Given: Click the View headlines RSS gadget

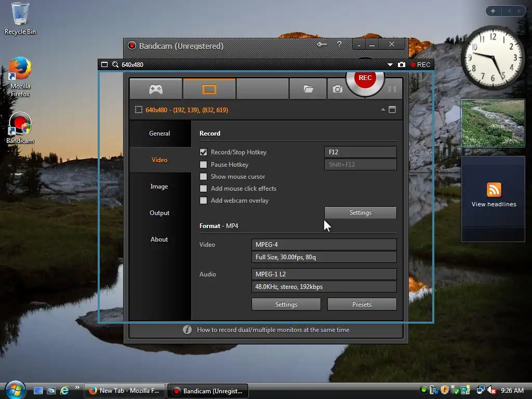Looking at the screenshot, I should [x=494, y=199].
